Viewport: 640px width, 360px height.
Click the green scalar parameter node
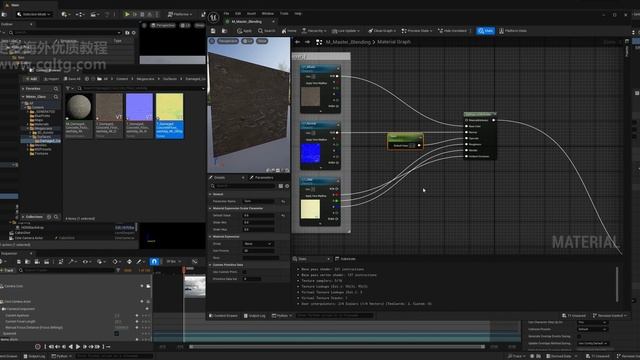[405, 141]
